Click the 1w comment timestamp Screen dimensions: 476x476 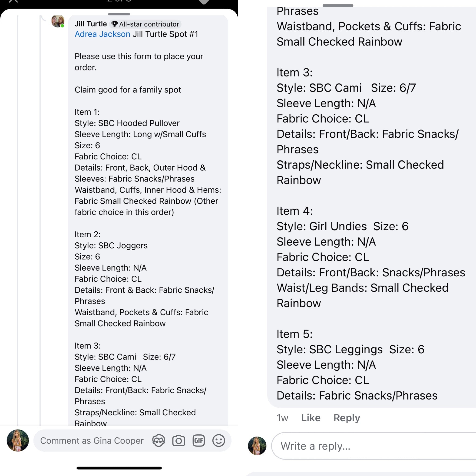(282, 418)
